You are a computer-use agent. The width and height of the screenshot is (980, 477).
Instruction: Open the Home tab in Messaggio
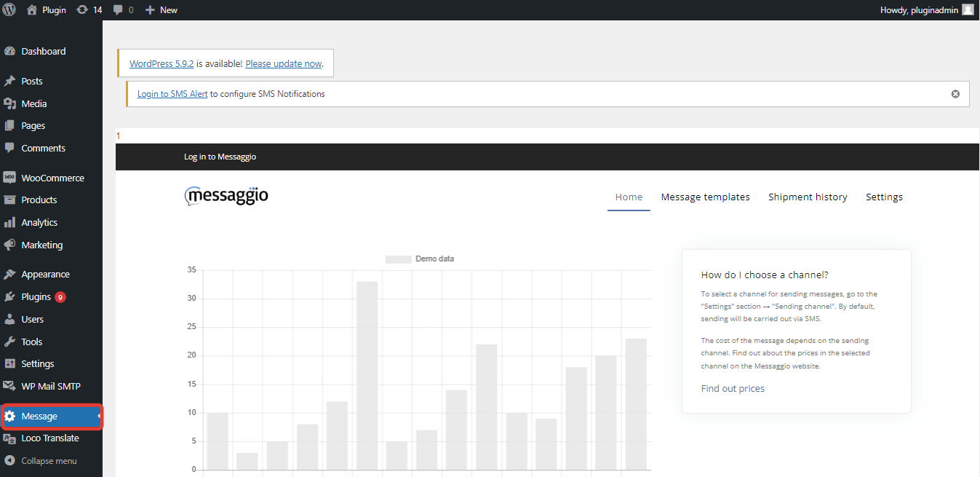629,197
